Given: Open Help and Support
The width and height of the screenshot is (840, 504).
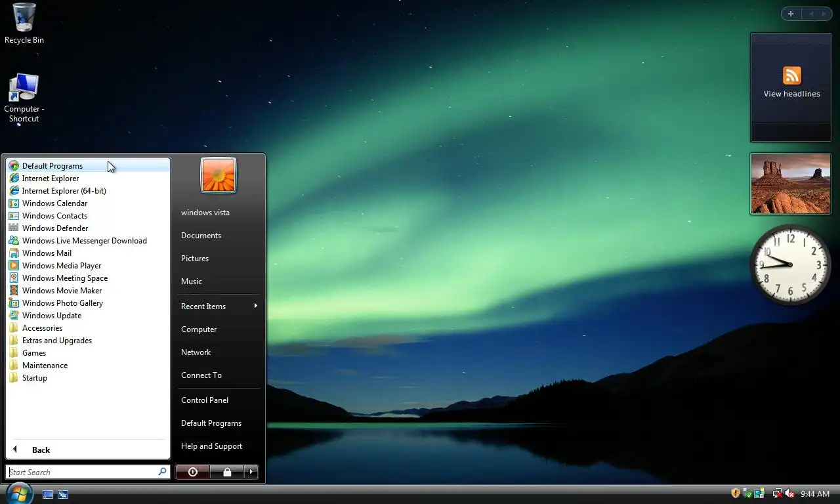Looking at the screenshot, I should pyautogui.click(x=212, y=446).
